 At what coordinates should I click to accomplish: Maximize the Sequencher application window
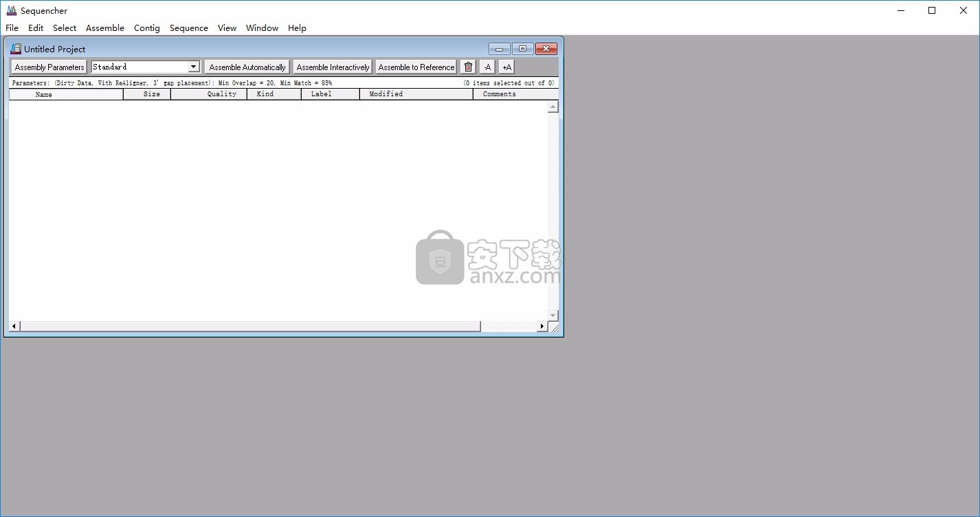pyautogui.click(x=932, y=10)
